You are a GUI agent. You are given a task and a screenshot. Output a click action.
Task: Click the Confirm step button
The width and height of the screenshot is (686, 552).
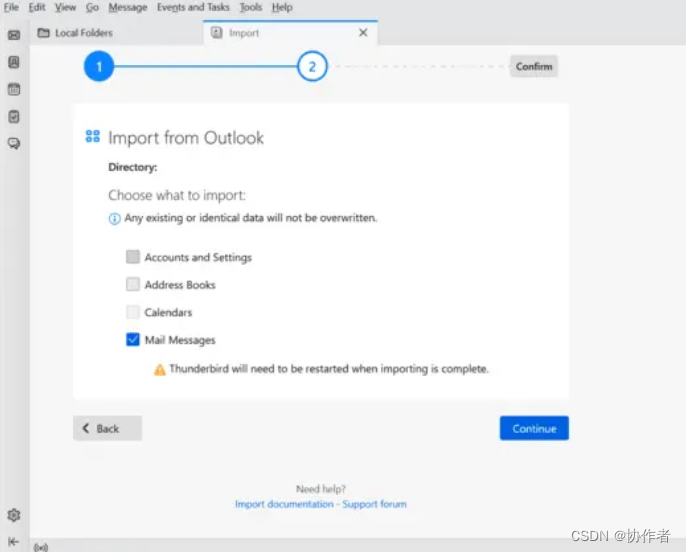(534, 66)
